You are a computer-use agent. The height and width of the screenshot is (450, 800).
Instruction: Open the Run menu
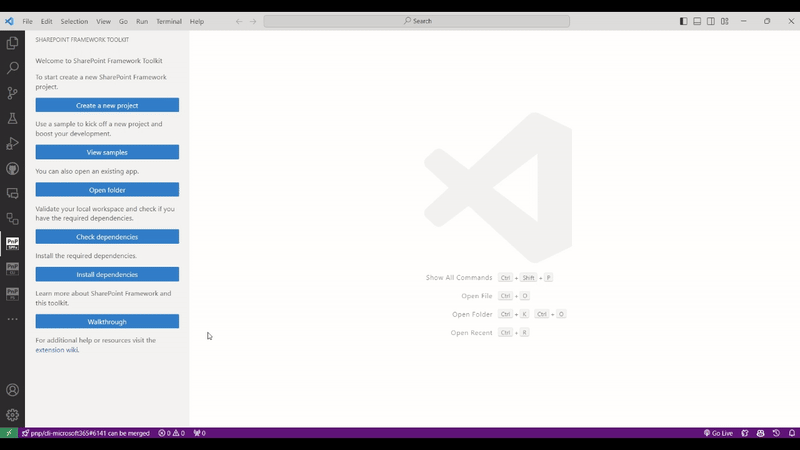[x=142, y=21]
